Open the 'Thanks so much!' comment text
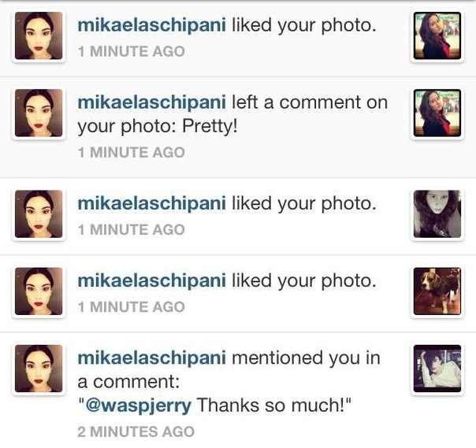The image size is (476, 448). point(271,405)
